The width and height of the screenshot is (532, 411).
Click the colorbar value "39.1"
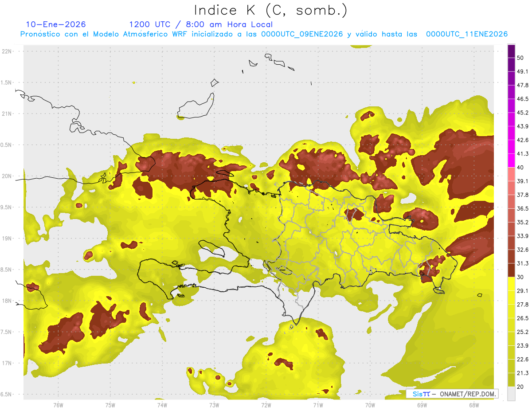click(523, 181)
